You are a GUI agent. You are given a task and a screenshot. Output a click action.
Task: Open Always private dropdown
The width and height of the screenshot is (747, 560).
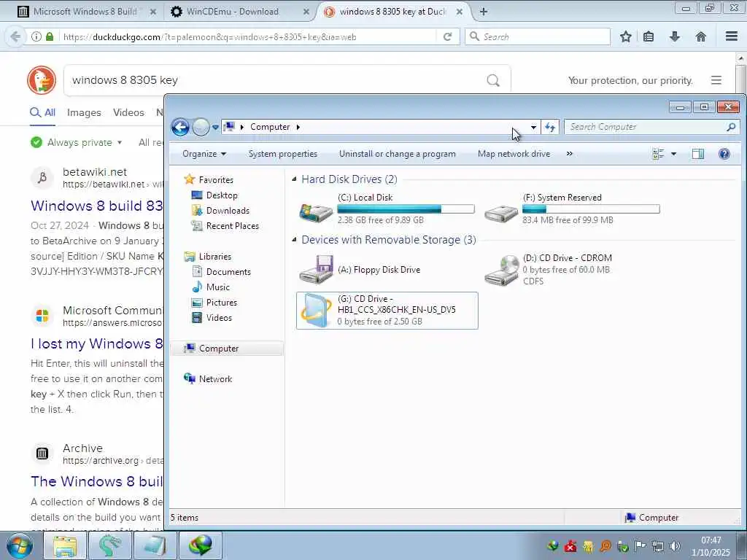tap(76, 142)
